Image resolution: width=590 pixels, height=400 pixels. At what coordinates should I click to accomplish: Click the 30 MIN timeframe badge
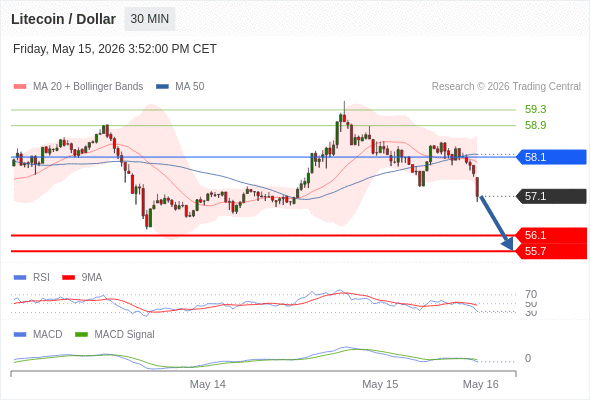150,19
